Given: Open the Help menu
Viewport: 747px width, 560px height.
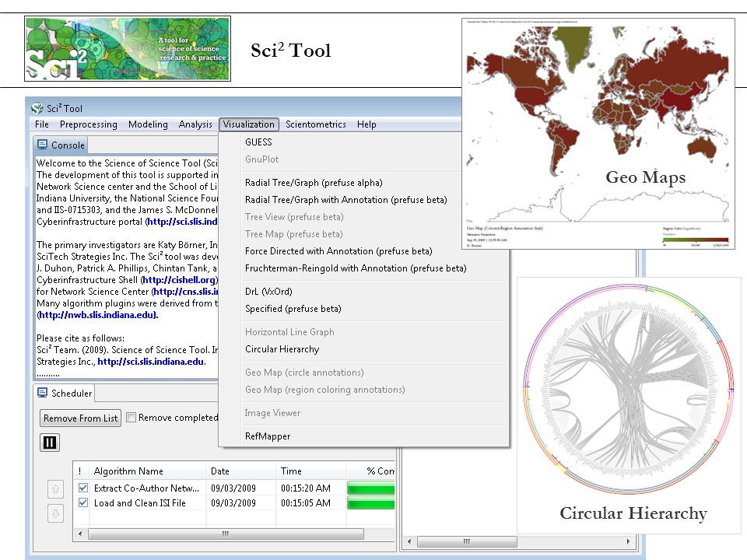Looking at the screenshot, I should click(366, 124).
